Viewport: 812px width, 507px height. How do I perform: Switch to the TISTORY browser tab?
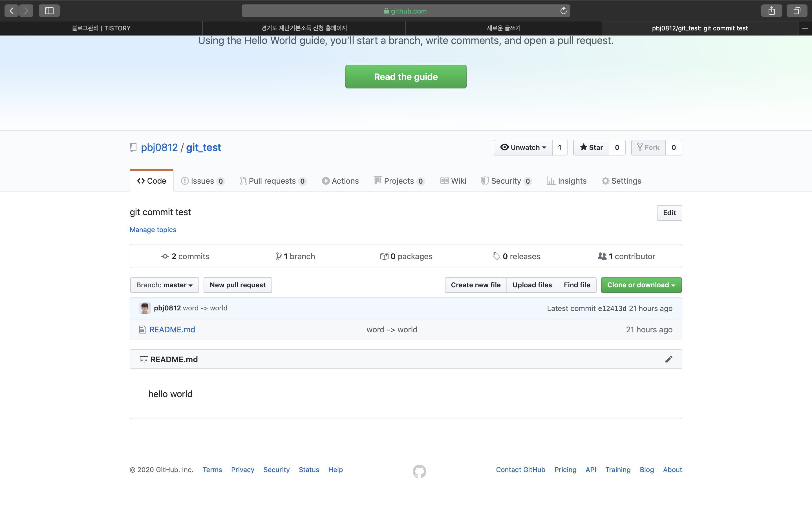point(101,28)
